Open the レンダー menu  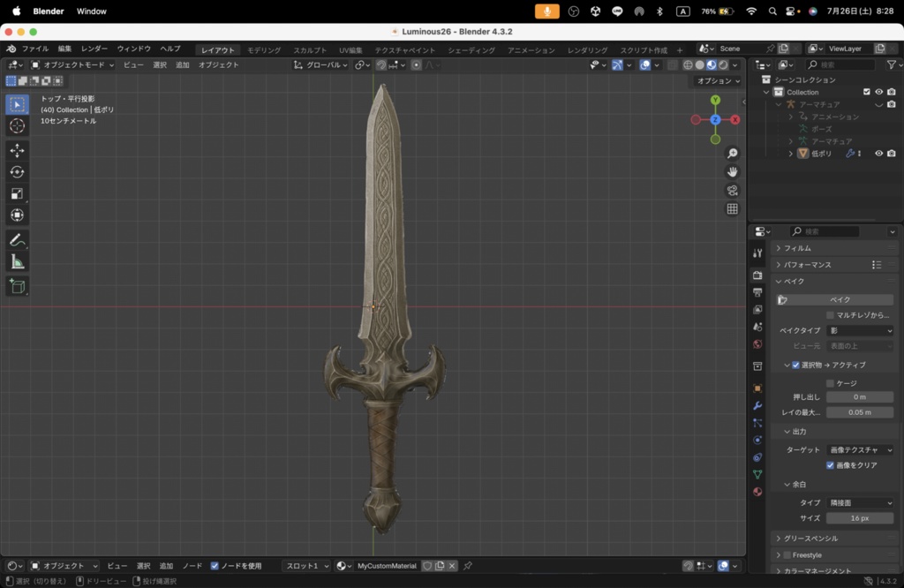point(94,49)
